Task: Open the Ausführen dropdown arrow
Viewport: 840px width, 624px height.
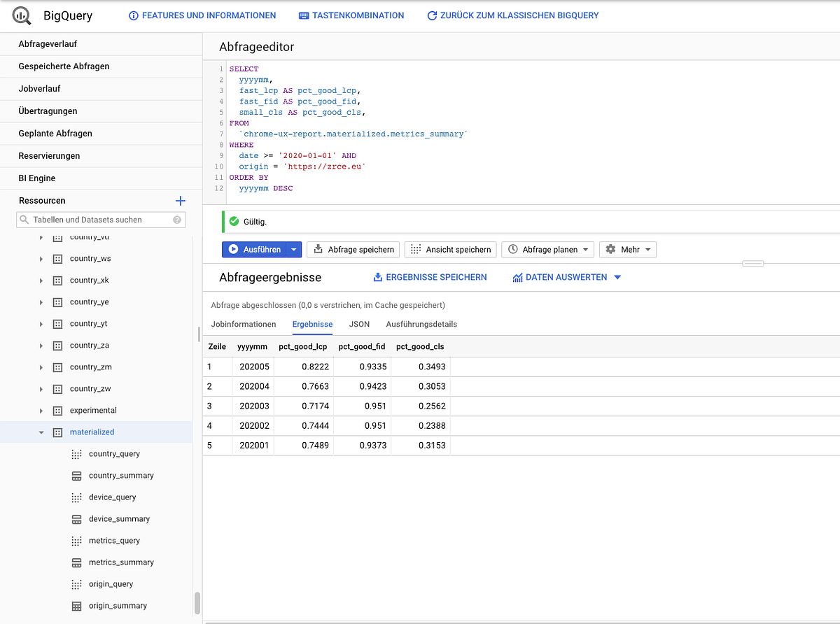Action: [x=295, y=250]
